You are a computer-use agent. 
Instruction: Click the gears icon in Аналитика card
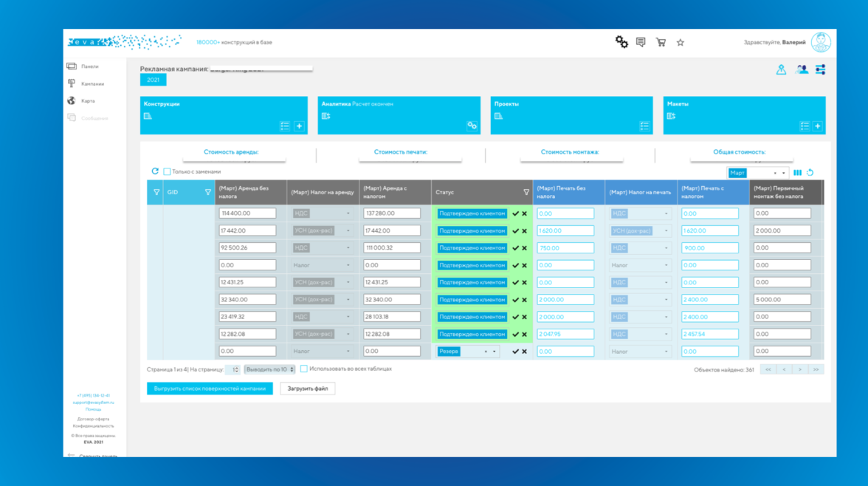tap(472, 126)
